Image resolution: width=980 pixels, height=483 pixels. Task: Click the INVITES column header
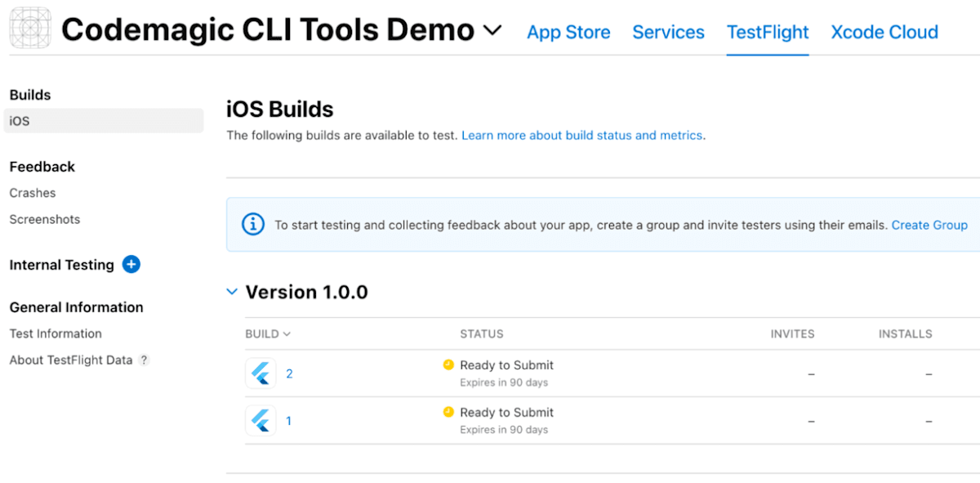click(792, 333)
